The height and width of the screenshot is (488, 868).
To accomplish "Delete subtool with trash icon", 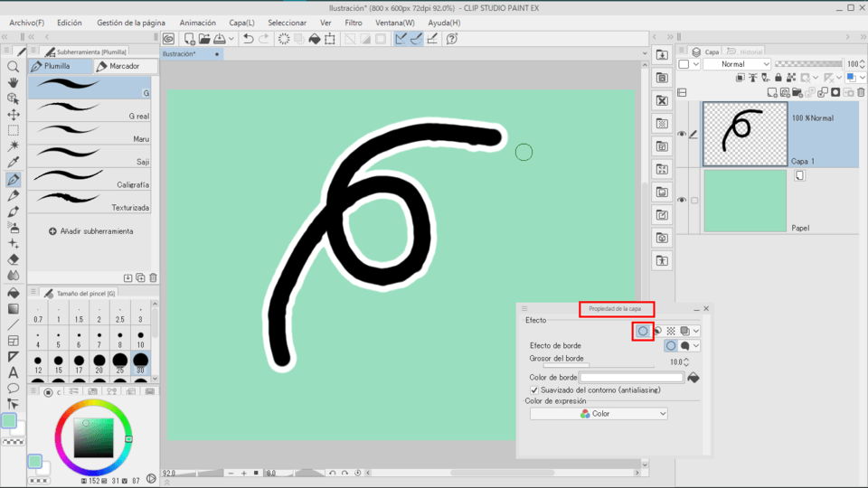I will click(154, 277).
